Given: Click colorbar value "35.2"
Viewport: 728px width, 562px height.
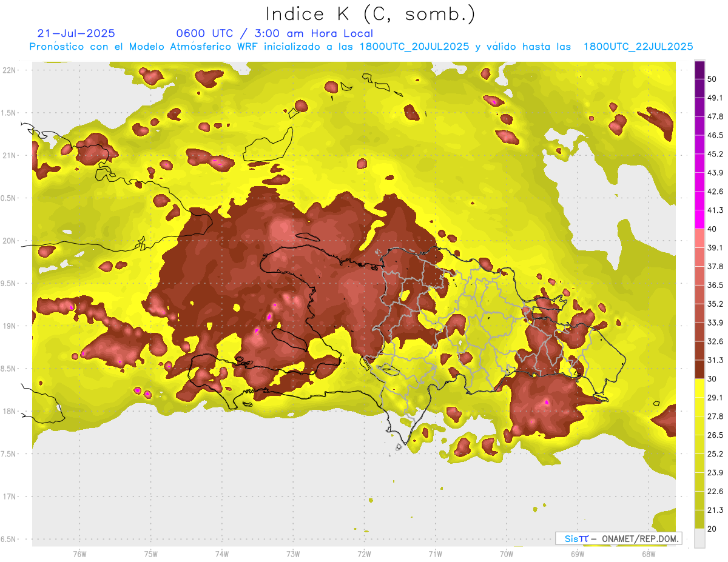Looking at the screenshot, I should pos(715,304).
